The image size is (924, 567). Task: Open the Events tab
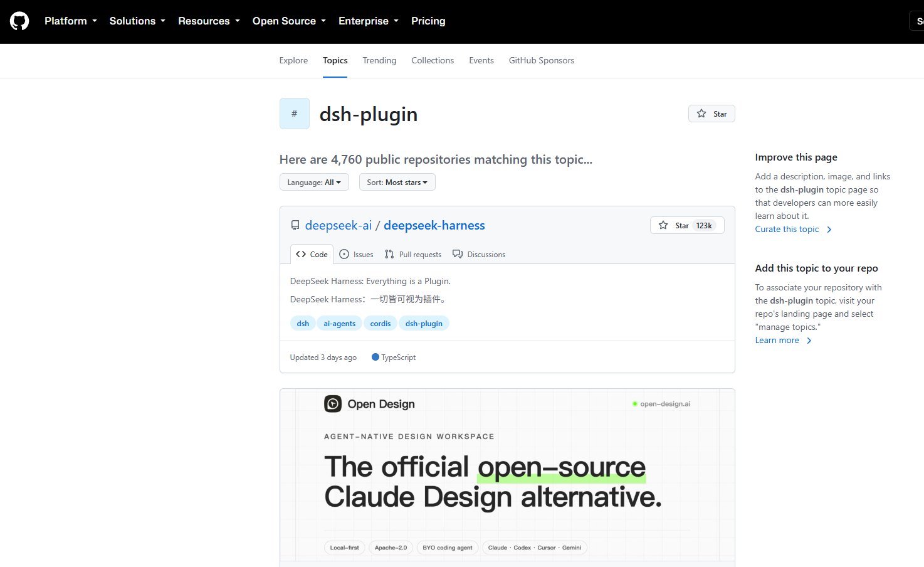[481, 60]
